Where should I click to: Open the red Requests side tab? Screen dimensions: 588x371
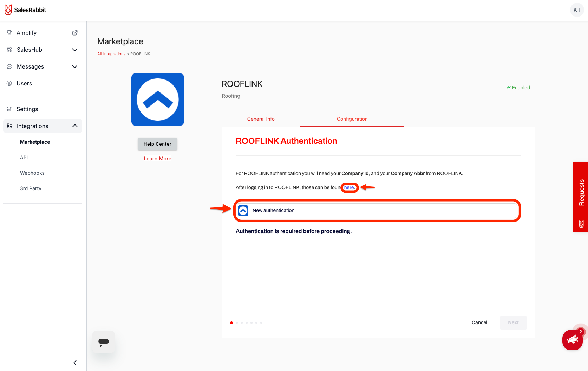click(x=581, y=197)
